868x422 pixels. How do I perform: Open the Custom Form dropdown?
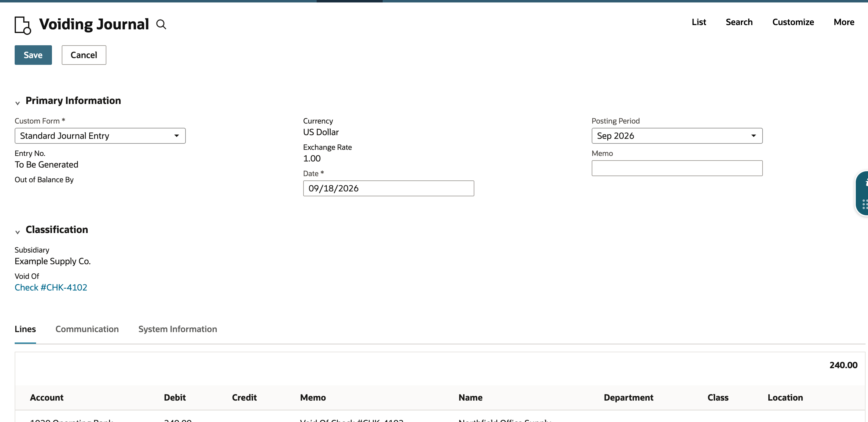tap(100, 136)
